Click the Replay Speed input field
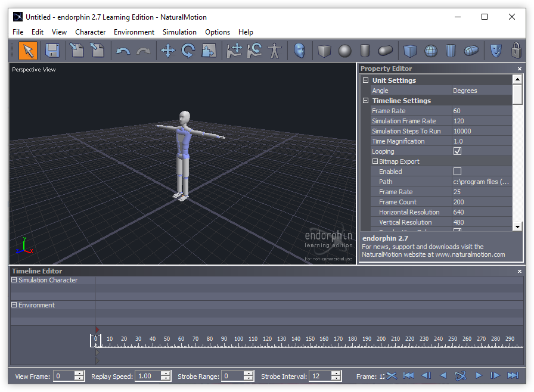 (x=148, y=376)
